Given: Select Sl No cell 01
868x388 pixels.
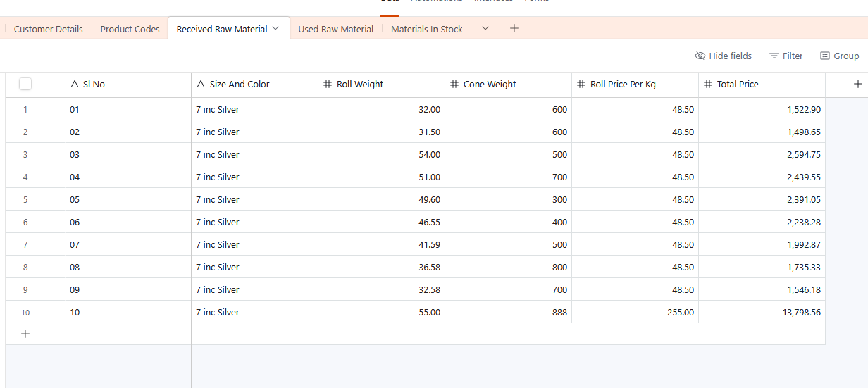Looking at the screenshot, I should click(x=127, y=109).
